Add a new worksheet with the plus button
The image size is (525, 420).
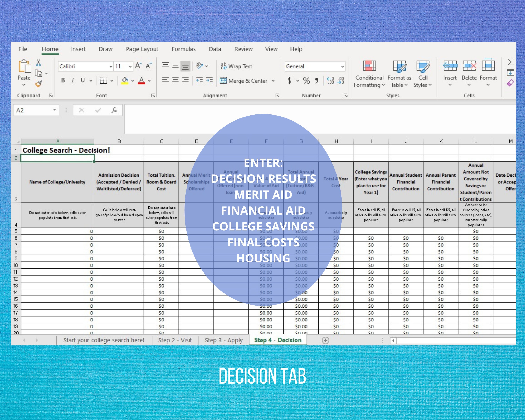[x=325, y=340]
